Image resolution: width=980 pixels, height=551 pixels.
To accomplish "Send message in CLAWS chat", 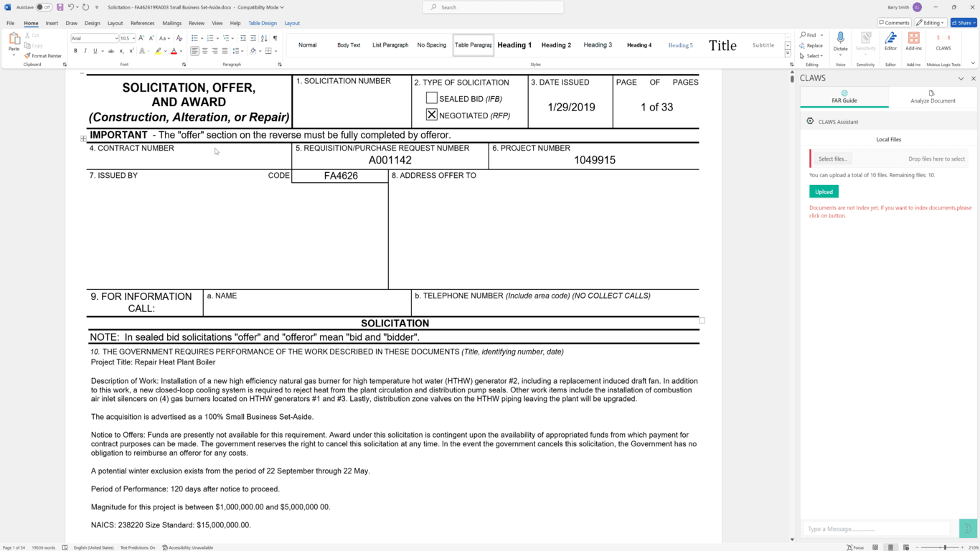I will [x=968, y=529].
